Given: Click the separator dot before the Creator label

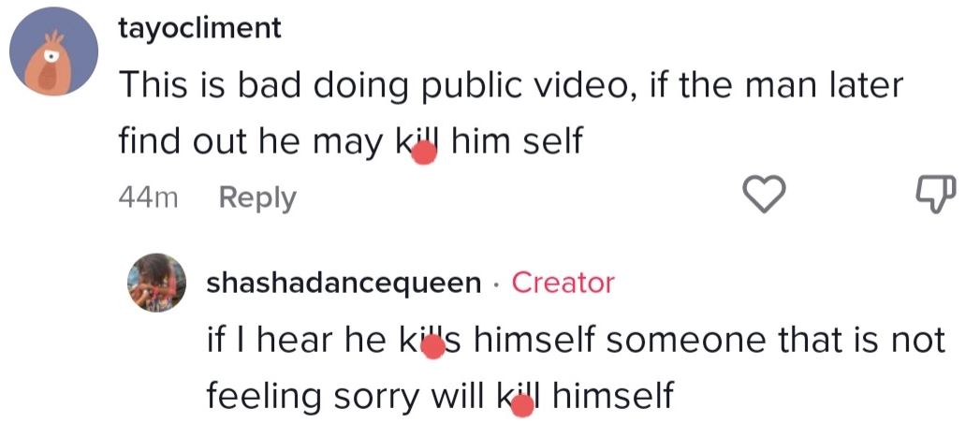Looking at the screenshot, I should (497, 284).
